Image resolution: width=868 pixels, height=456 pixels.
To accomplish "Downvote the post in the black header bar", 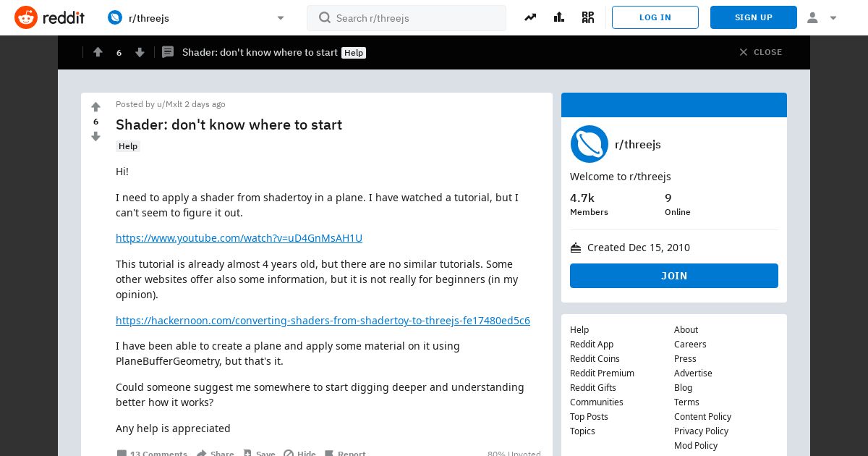I will tap(140, 52).
